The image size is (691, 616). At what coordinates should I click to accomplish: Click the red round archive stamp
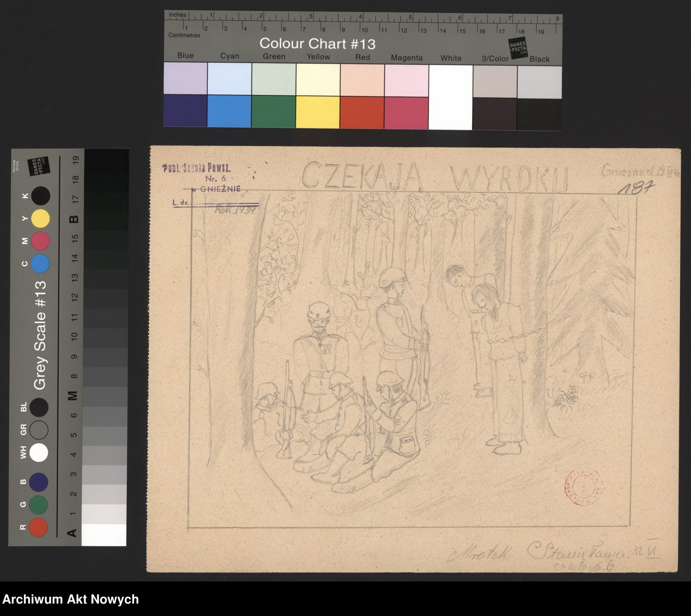point(585,487)
